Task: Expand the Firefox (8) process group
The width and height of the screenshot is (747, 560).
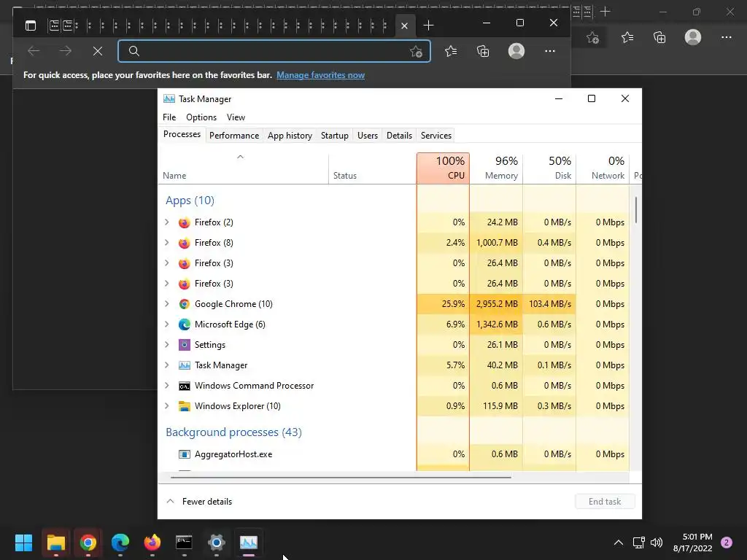Action: click(167, 242)
